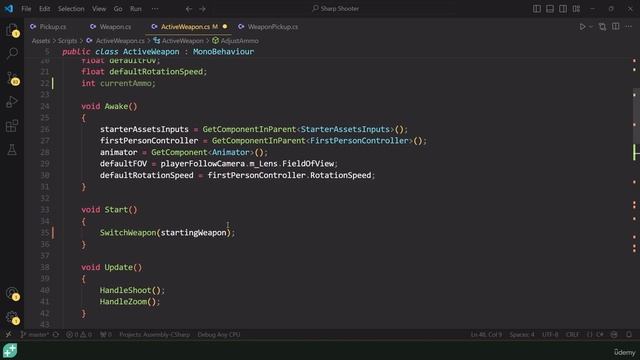Toggle the secondary side bar layout icon
The height and width of the screenshot is (360, 640).
[563, 9]
